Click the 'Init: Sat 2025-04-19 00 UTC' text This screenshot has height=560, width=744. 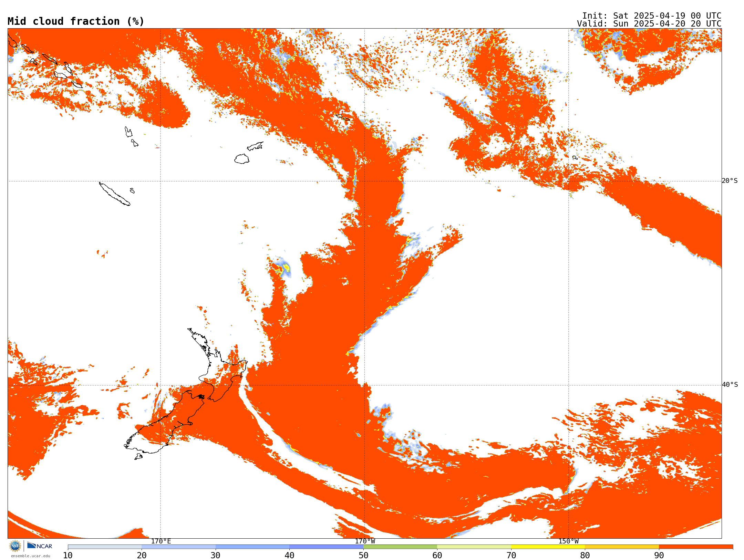(x=652, y=16)
